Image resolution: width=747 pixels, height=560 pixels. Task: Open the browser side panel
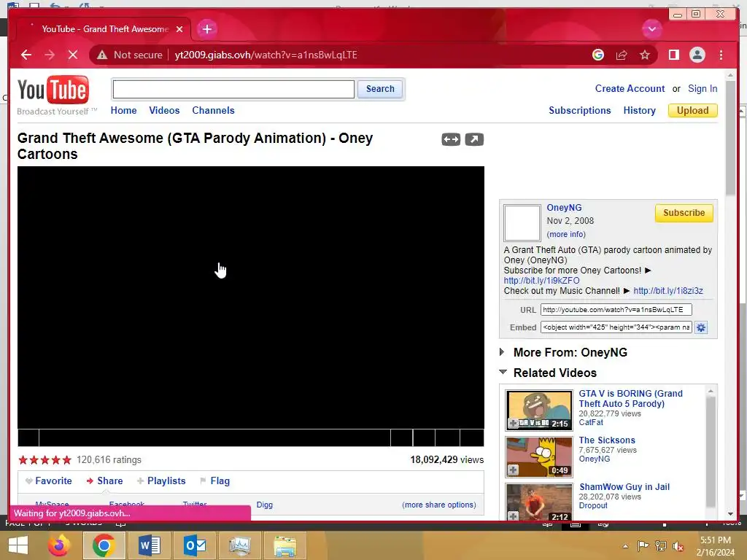point(673,55)
